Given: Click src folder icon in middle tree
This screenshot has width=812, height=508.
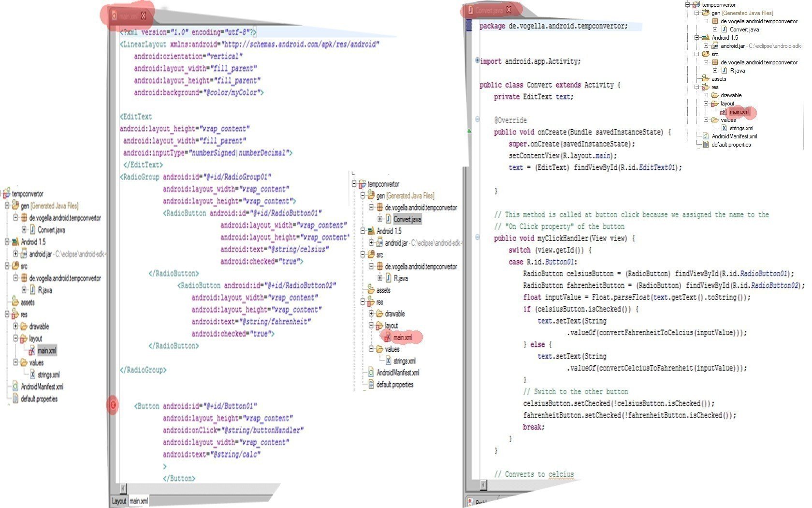Looking at the screenshot, I should [371, 254].
